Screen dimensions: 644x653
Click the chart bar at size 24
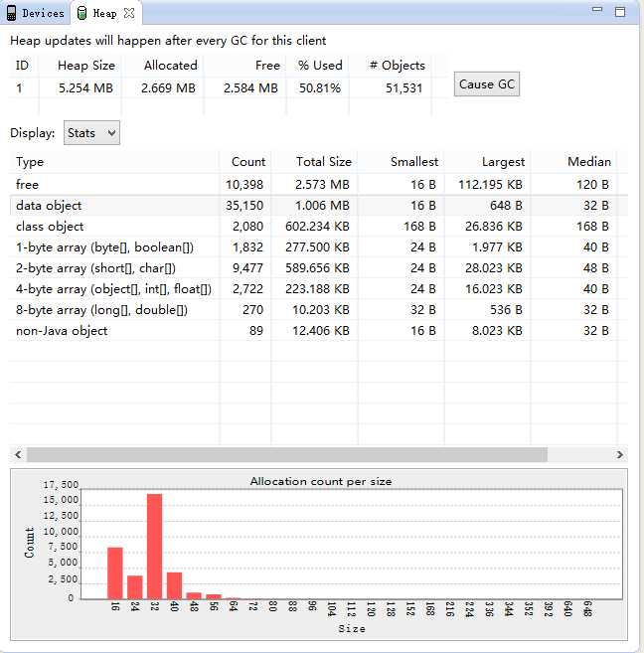pyautogui.click(x=135, y=587)
